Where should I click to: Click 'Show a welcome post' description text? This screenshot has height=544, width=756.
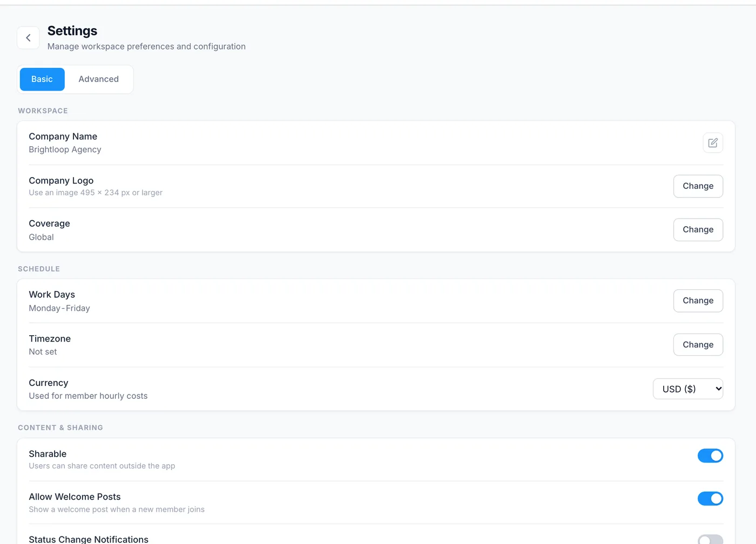[x=117, y=509]
